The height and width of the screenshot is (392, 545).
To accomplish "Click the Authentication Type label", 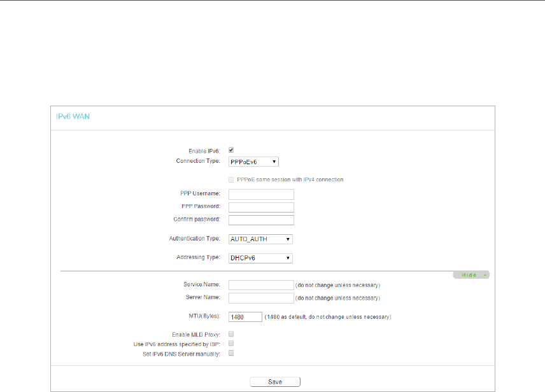I will (x=195, y=239).
